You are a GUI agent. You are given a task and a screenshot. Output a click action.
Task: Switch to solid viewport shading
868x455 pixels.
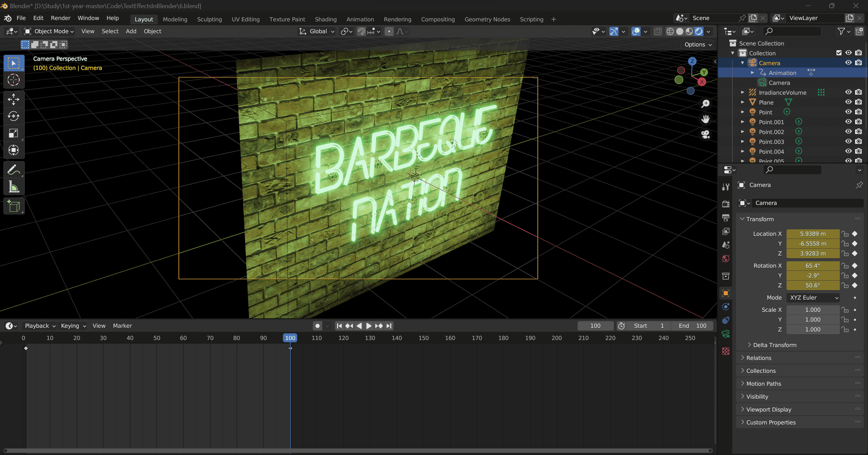click(x=680, y=32)
